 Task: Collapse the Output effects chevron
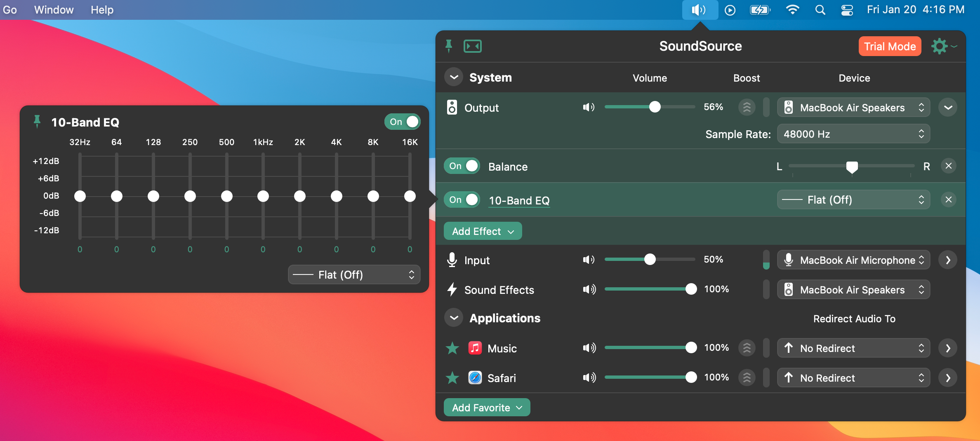tap(948, 107)
